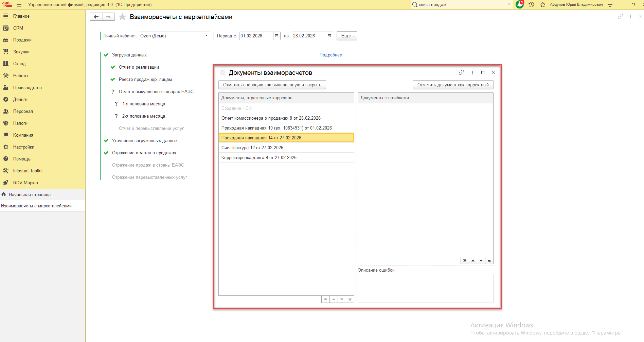Open the three-dot menu in dialog header

(x=472, y=72)
